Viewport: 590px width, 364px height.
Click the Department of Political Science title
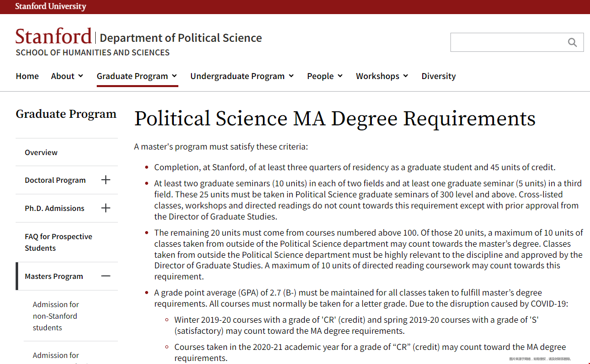(180, 38)
